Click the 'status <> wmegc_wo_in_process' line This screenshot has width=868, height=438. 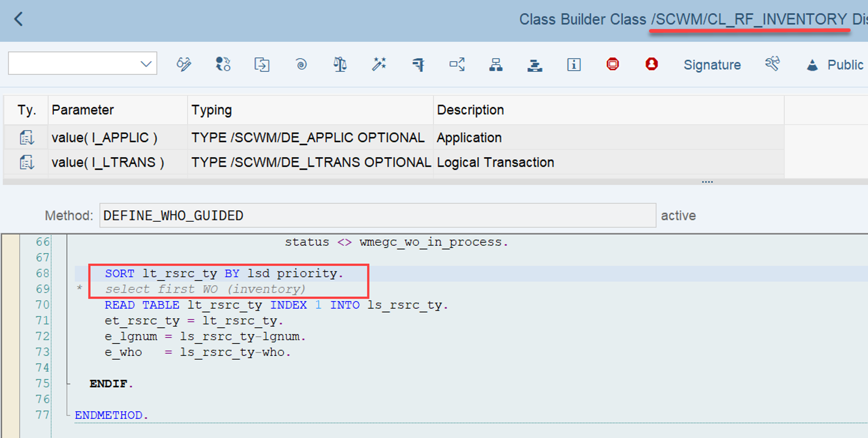click(396, 242)
